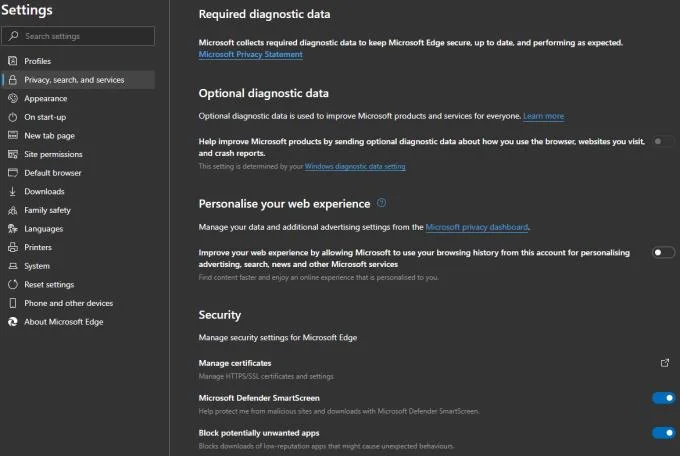Image resolution: width=680 pixels, height=456 pixels.
Task: Open Windows diagnostic data setting link
Action: [x=355, y=166]
